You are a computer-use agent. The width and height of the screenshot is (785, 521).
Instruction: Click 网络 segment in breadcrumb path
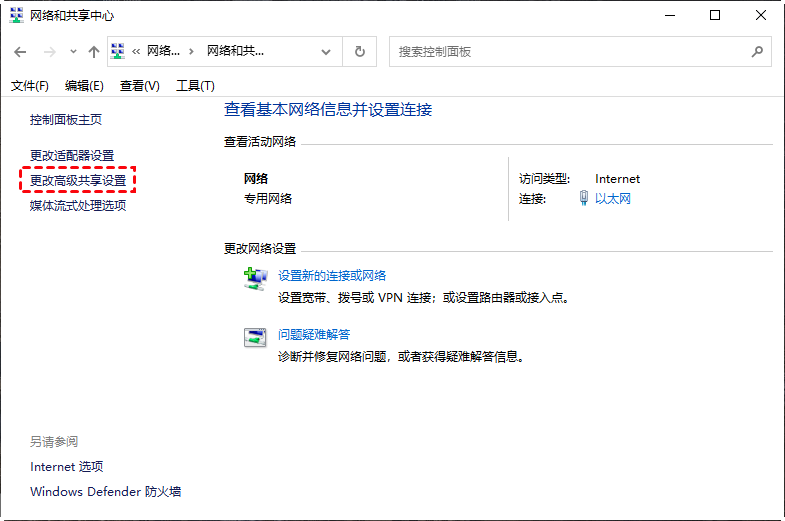tap(163, 51)
